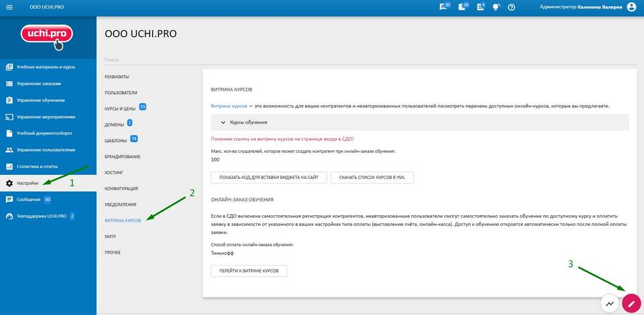Open the Домены tab
644x315 pixels.
[115, 125]
